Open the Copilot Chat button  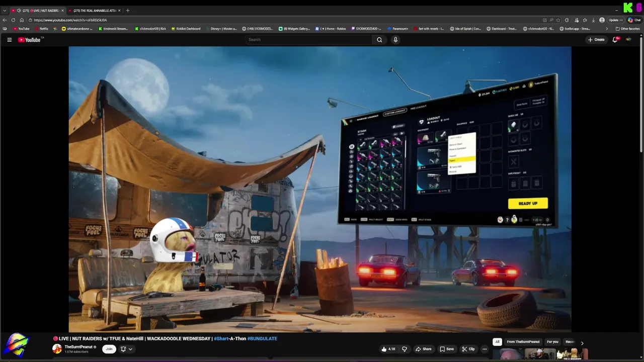[x=633, y=20]
